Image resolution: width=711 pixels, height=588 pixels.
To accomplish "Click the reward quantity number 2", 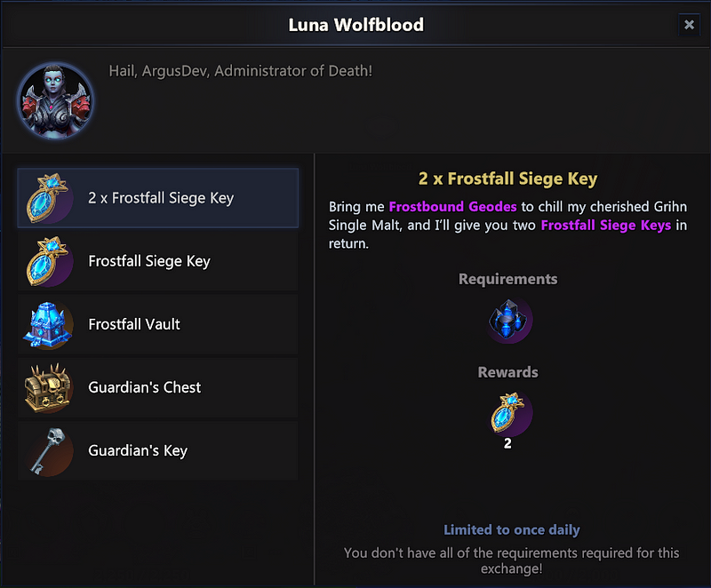I will (508, 442).
